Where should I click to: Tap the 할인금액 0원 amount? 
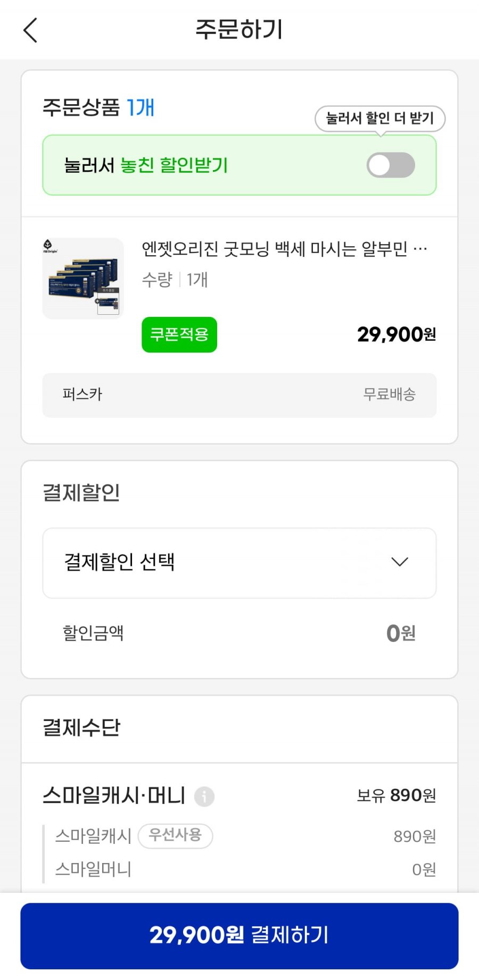(x=401, y=633)
